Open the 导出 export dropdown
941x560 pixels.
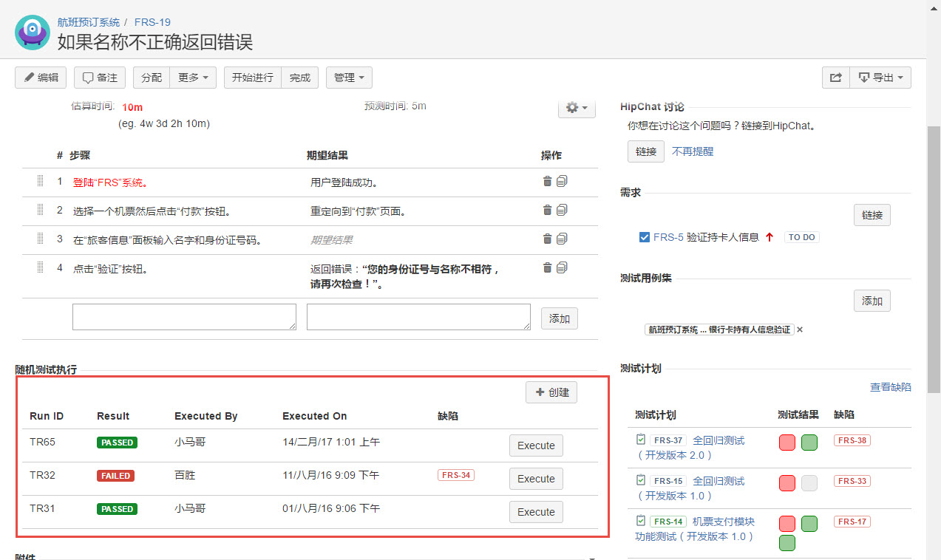pos(880,78)
